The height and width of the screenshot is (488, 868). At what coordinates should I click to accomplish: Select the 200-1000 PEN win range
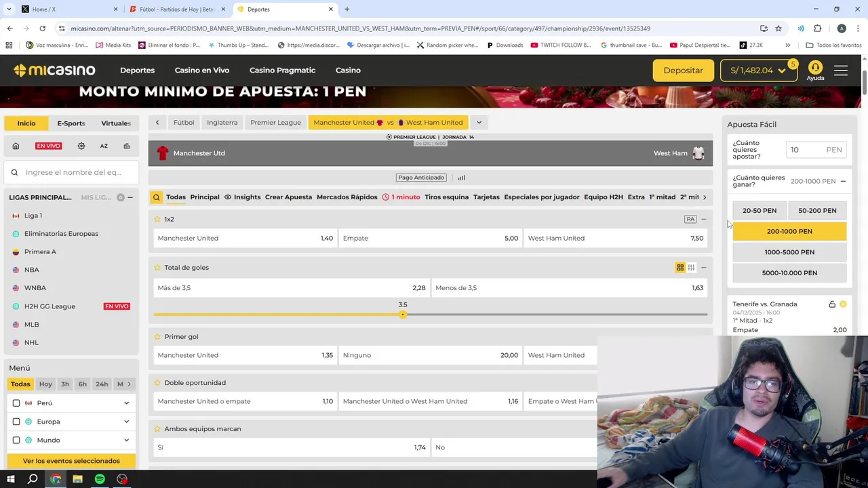click(x=789, y=231)
